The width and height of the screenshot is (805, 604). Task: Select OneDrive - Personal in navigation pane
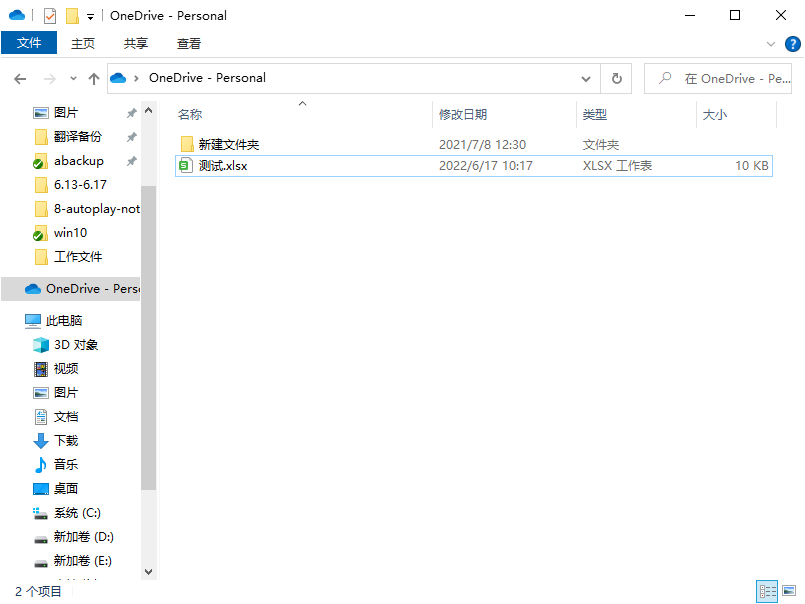70,289
